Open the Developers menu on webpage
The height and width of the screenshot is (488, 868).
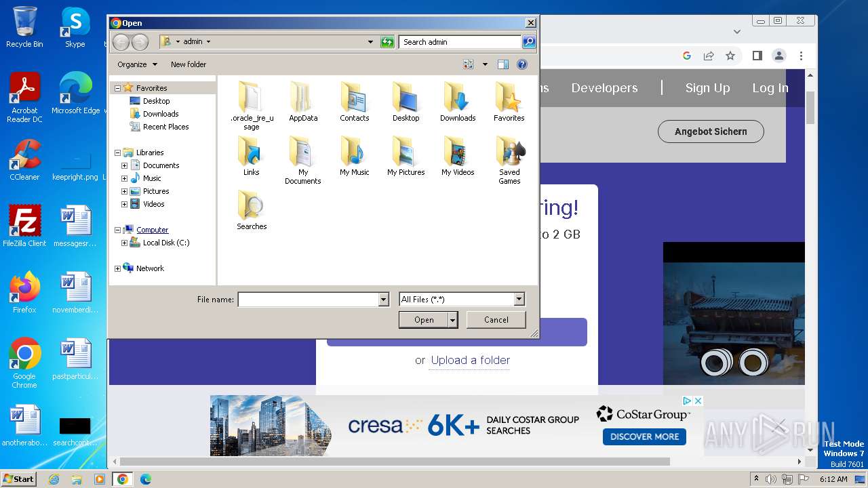604,88
